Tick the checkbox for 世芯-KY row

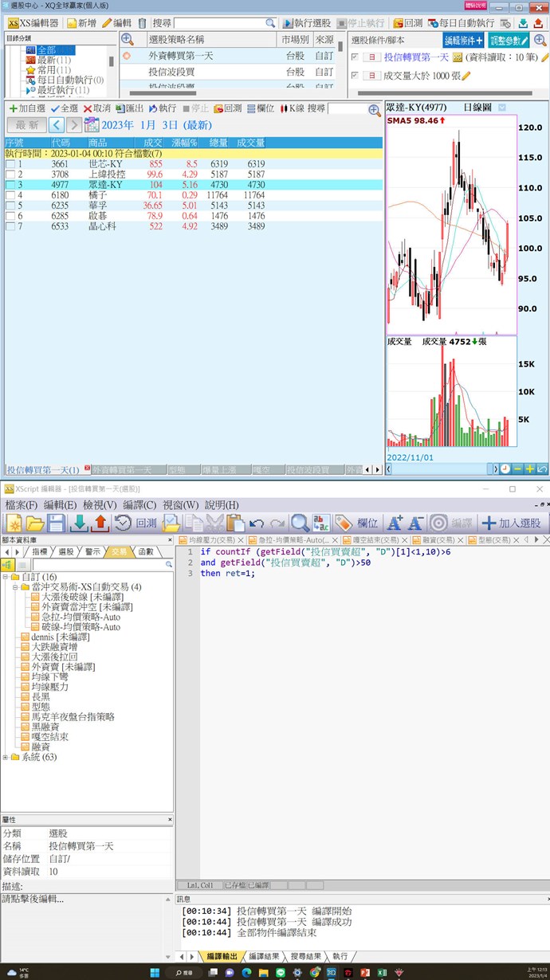click(10, 164)
